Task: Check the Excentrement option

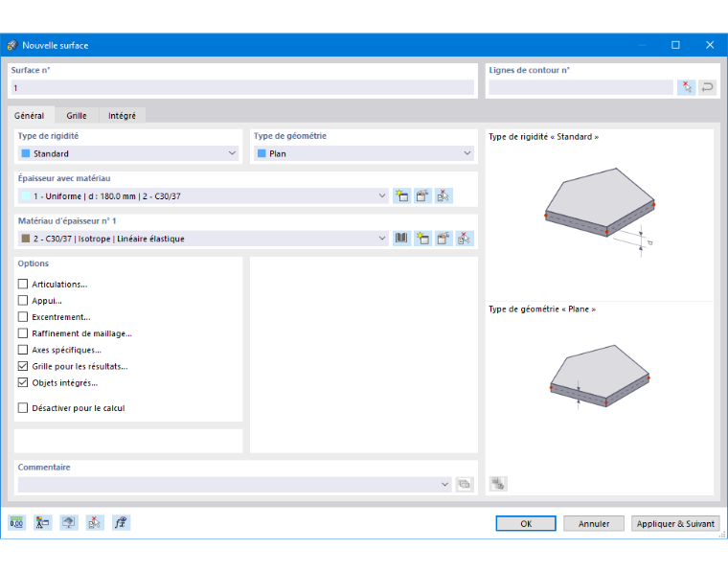Action: [23, 316]
